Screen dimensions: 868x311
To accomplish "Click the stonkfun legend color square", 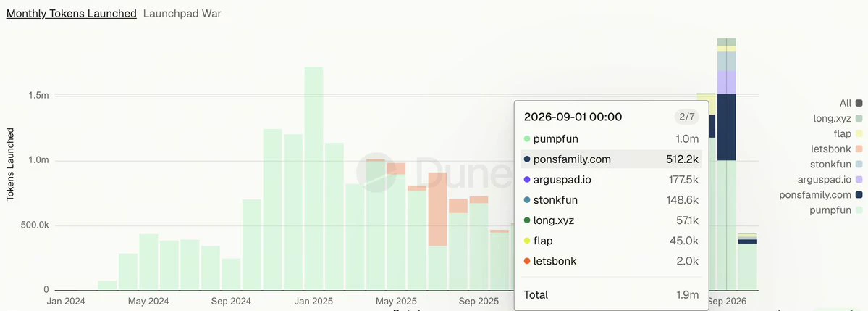I will coord(859,164).
